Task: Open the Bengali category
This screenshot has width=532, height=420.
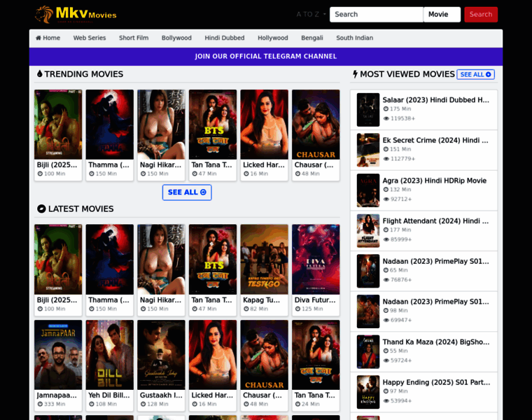Action: (x=312, y=38)
